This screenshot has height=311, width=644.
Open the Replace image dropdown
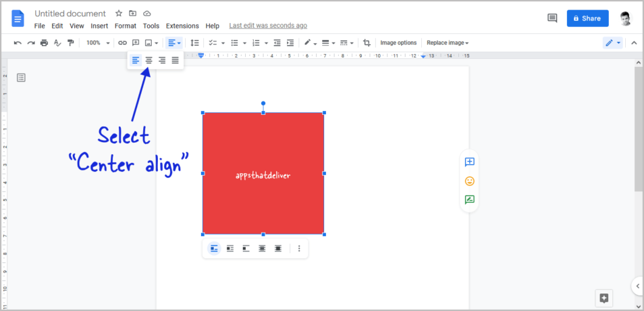(x=448, y=43)
